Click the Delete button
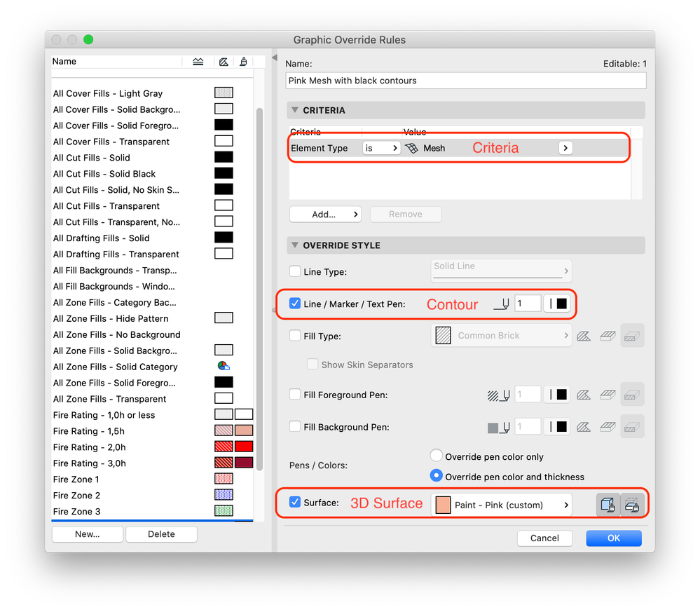This screenshot has width=700, height=612. click(x=161, y=534)
